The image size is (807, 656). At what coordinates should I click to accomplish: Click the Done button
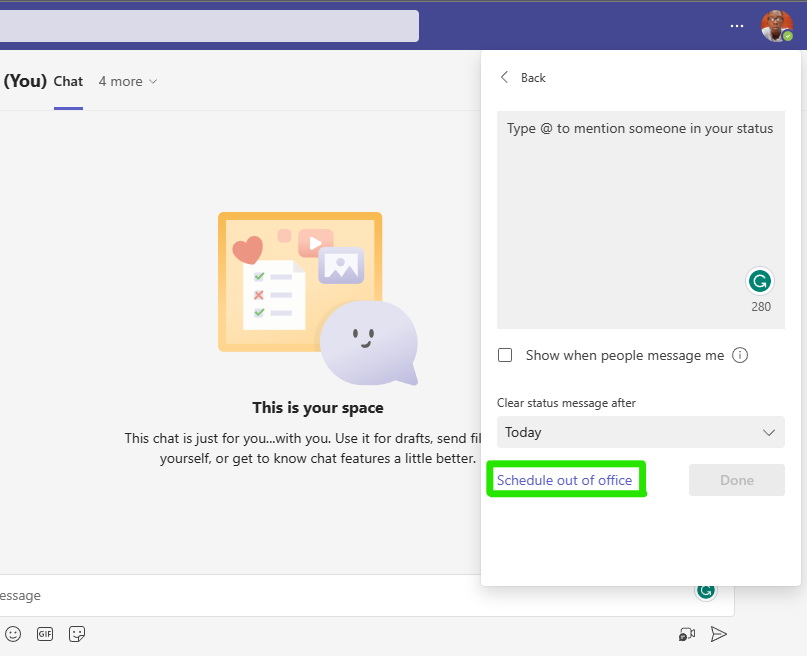point(736,479)
